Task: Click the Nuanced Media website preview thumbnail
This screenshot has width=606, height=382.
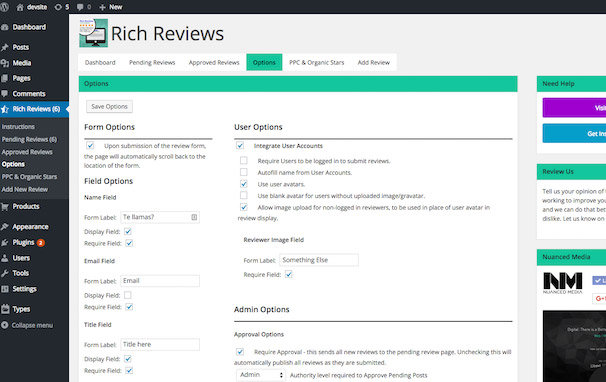Action: click(x=574, y=346)
